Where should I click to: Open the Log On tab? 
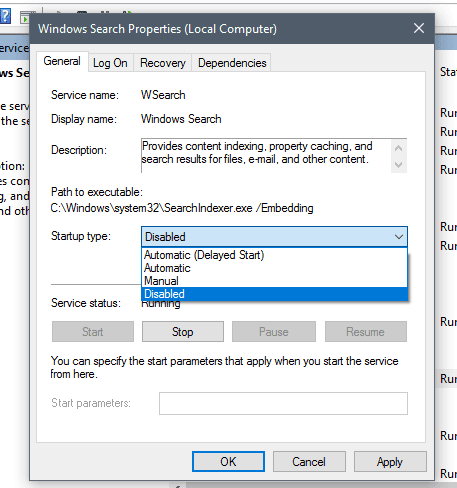click(x=110, y=63)
